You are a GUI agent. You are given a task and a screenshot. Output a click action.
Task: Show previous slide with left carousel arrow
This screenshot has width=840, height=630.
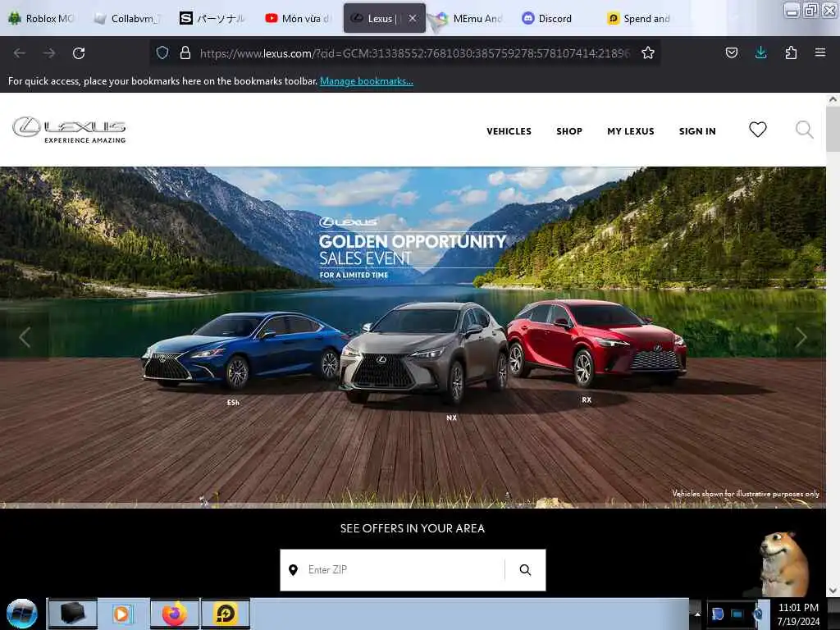coord(25,337)
